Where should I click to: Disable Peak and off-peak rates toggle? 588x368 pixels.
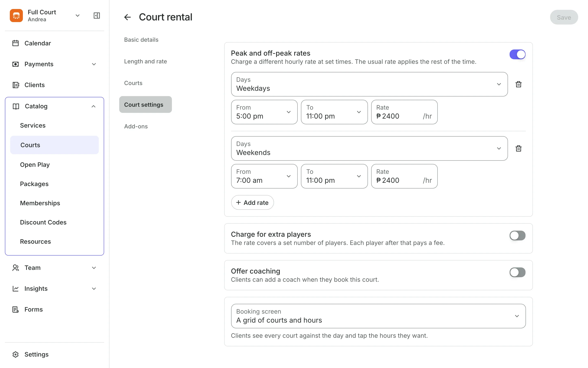point(517,55)
